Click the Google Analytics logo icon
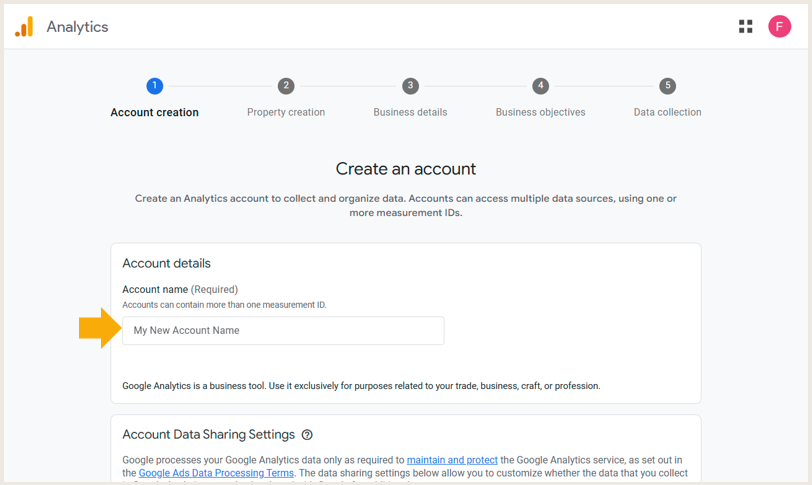This screenshot has height=485, width=812. click(x=24, y=26)
